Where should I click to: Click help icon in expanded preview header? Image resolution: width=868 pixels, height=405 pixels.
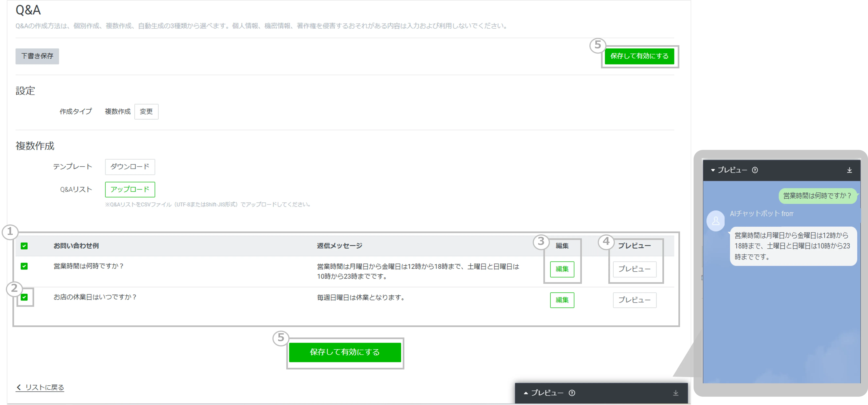pyautogui.click(x=755, y=170)
